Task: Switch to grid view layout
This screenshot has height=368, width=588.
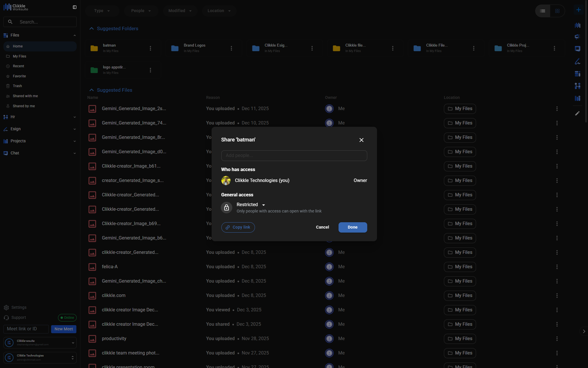Action: [x=557, y=11]
